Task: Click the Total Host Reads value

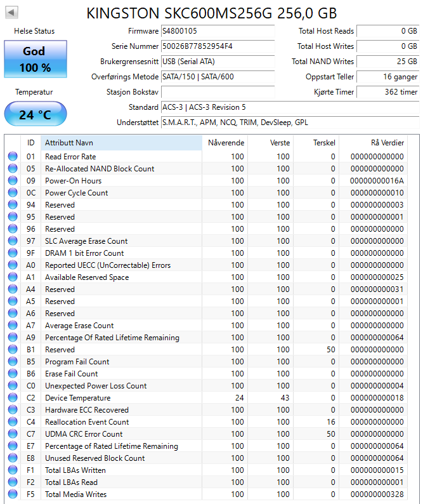Action: coord(388,31)
